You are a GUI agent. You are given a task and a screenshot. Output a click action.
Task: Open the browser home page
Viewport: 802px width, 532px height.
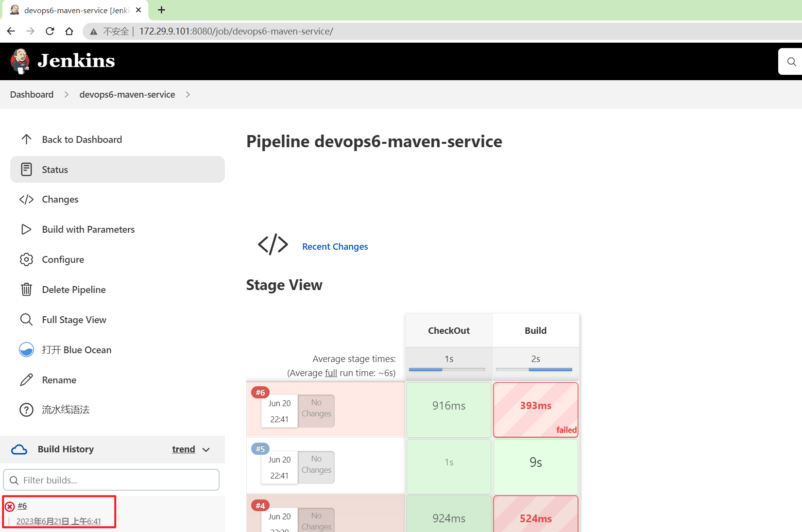pos(69,31)
